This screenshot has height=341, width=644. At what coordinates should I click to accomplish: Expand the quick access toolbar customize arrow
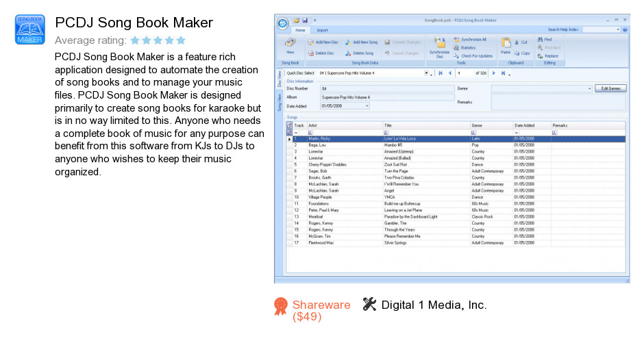[315, 20]
